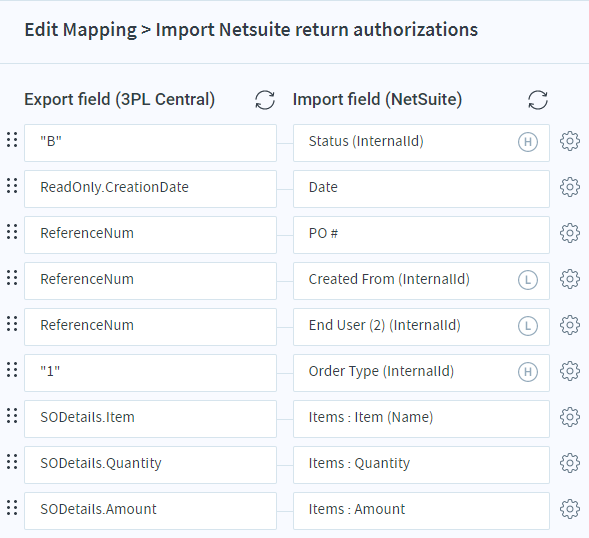
Task: Edit the SODetails.Amount export field
Action: pos(150,511)
